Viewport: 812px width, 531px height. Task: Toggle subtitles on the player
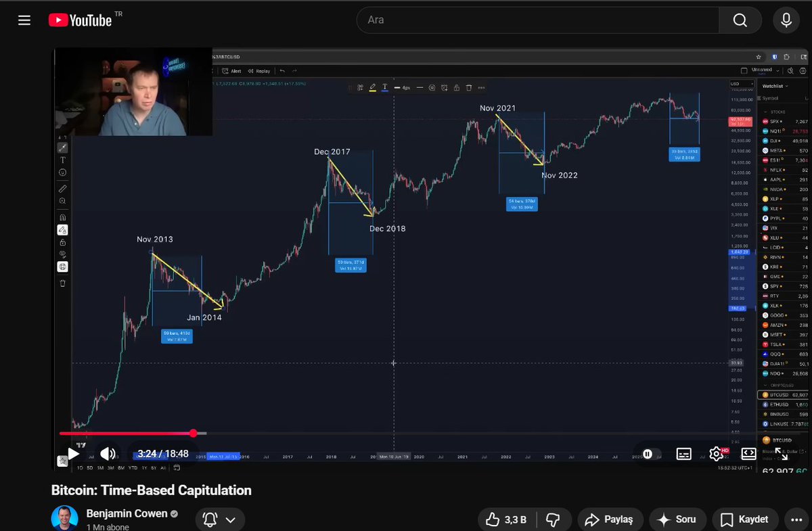(x=683, y=454)
